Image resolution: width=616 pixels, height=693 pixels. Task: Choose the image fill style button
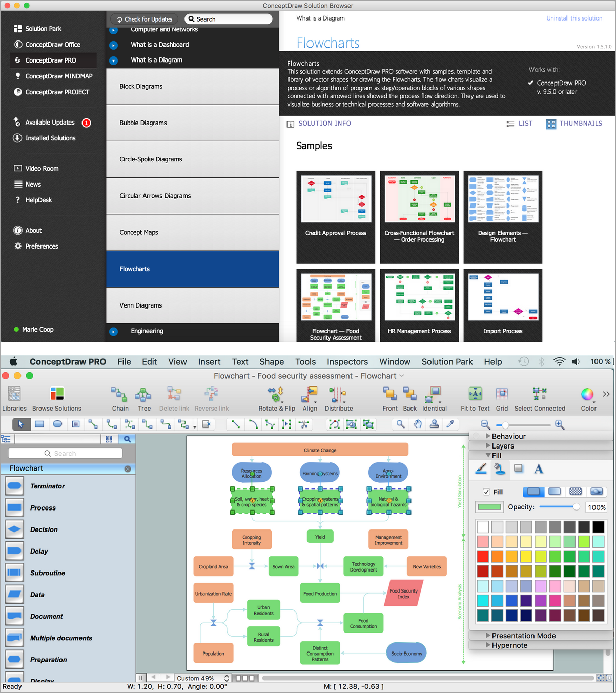pos(597,492)
